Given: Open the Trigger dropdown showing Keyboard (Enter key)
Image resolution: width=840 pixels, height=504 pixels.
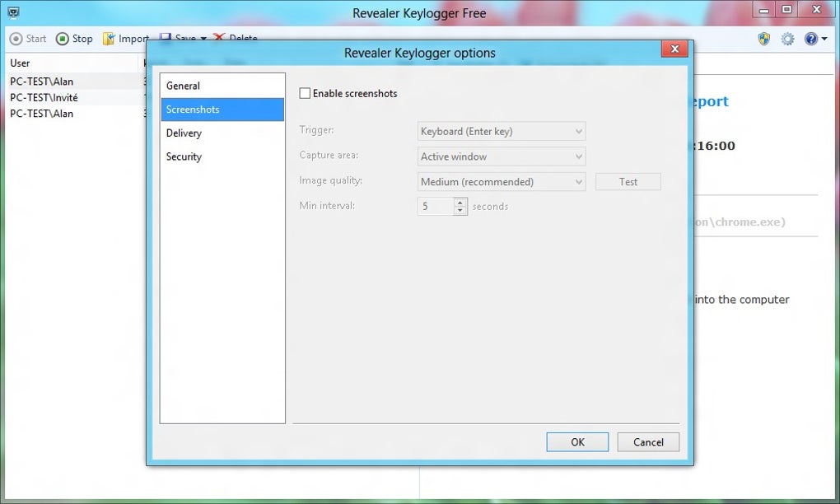Looking at the screenshot, I should 502,131.
